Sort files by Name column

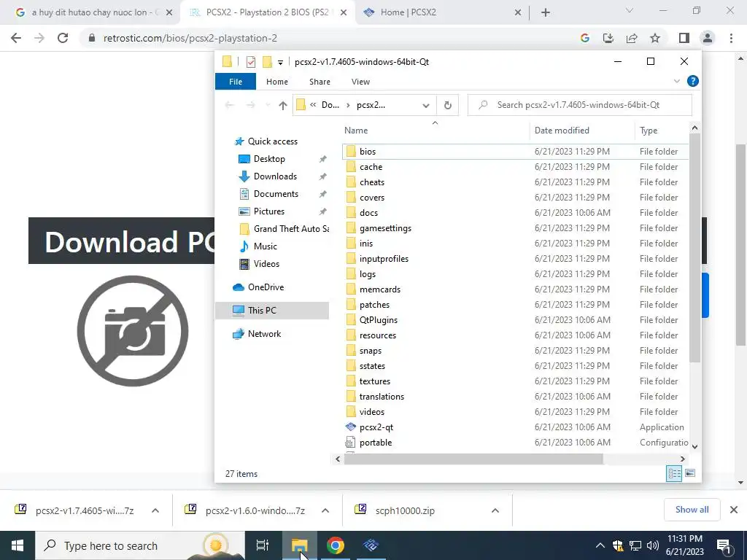click(435, 131)
